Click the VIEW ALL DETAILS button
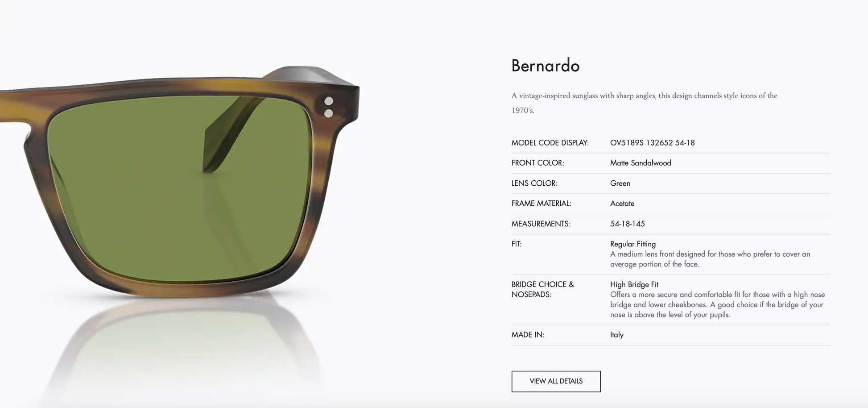 [x=556, y=381]
